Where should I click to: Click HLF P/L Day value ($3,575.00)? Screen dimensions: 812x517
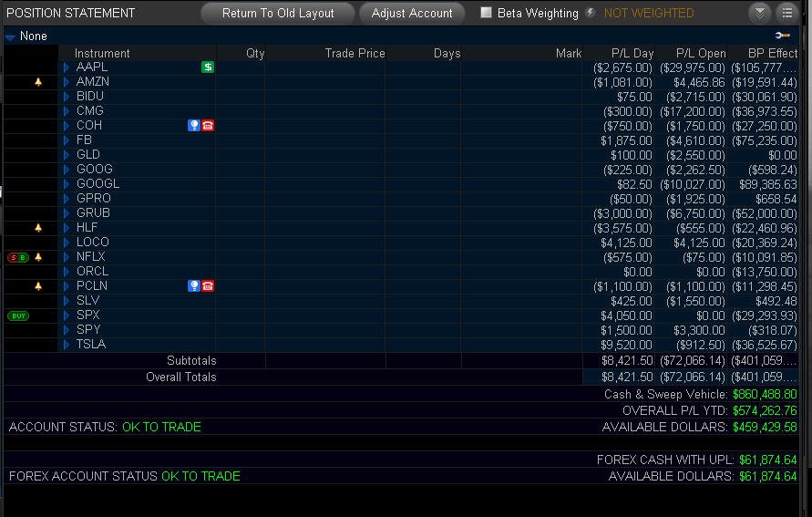(x=623, y=229)
